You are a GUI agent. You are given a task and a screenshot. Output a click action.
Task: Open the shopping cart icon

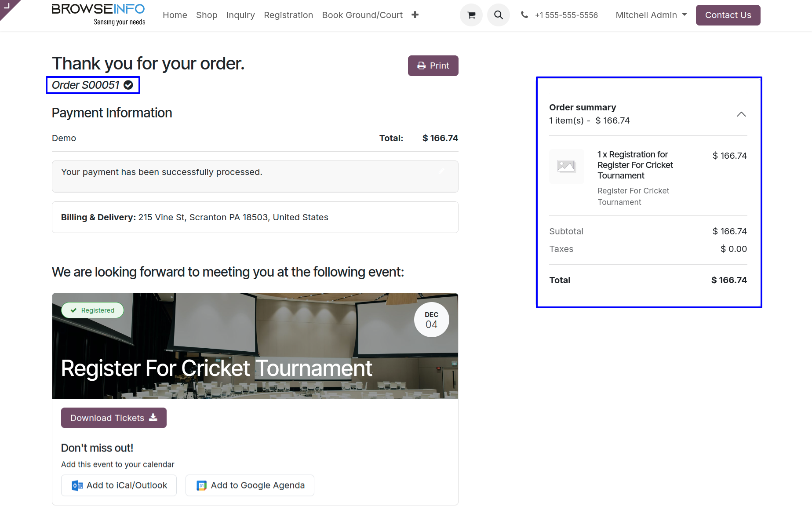(x=471, y=15)
